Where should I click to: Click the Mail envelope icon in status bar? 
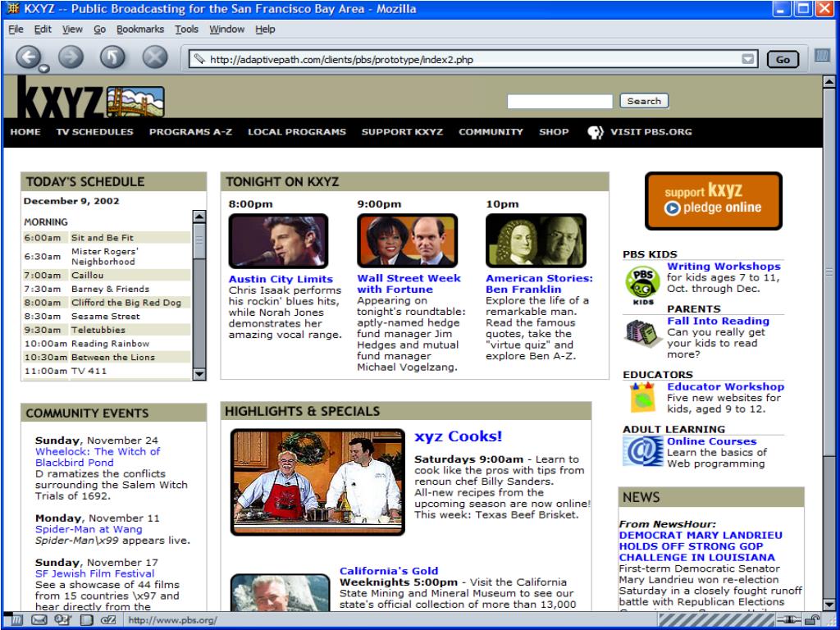pos(39,620)
